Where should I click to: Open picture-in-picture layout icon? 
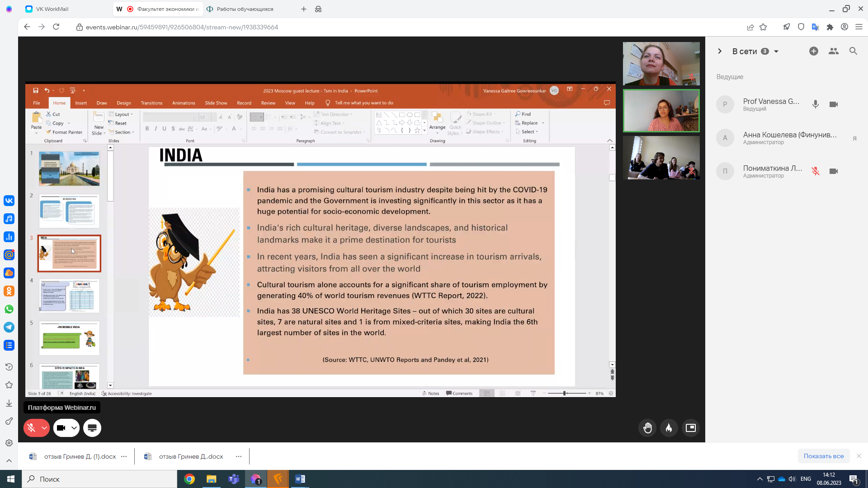coord(690,428)
